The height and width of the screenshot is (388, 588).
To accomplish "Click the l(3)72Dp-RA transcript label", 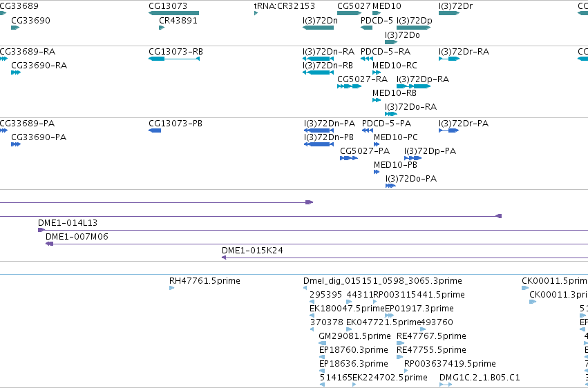I will pyautogui.click(x=423, y=79).
